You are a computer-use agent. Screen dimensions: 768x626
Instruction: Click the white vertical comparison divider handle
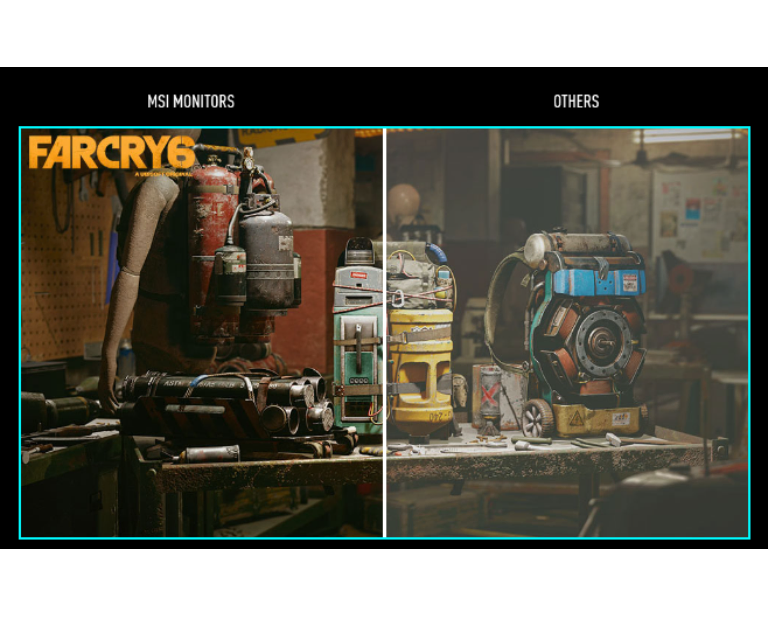pos(384,333)
